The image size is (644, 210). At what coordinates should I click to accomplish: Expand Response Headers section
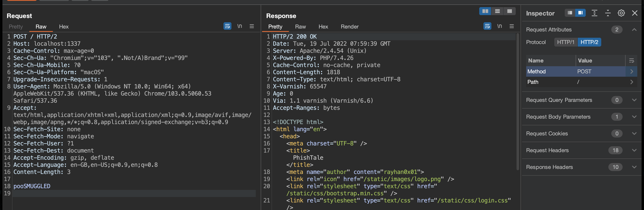point(634,167)
